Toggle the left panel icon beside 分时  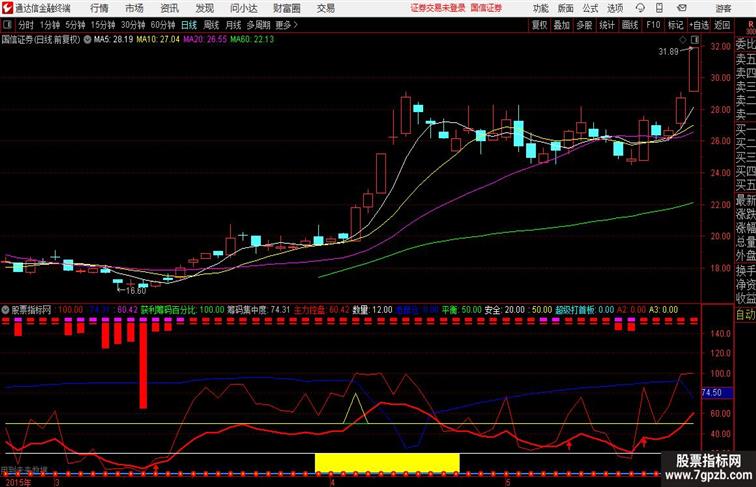tap(7, 25)
